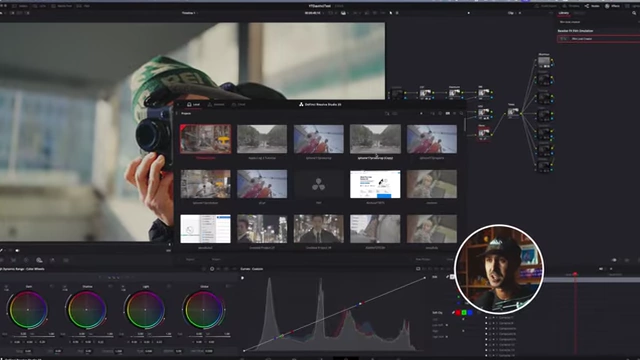Select the red-outlined node in node graph
Viewport: 640px width, 360px height.
point(484,133)
